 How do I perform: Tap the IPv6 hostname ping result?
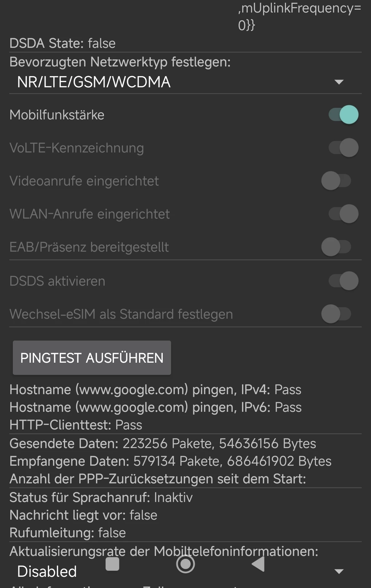click(156, 407)
